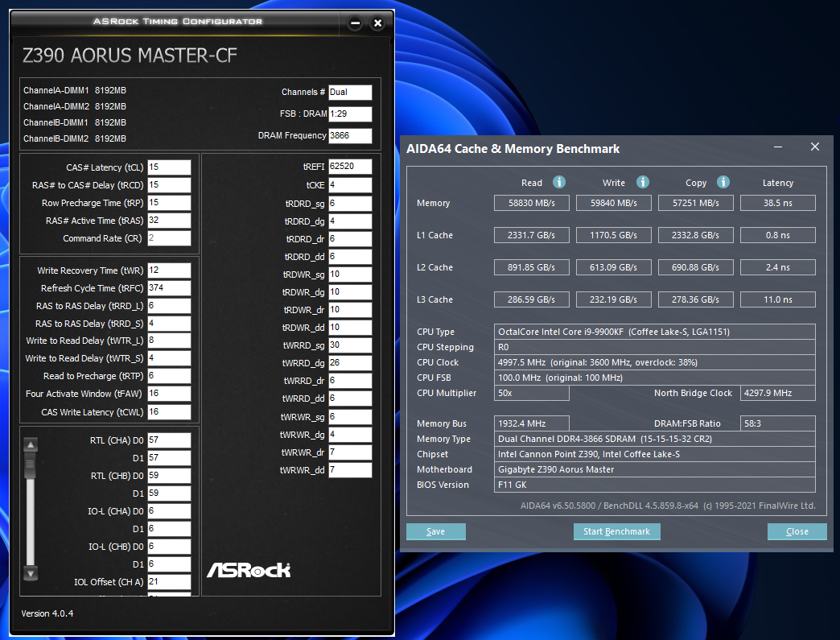Click the tWRWR_dr value field
Screen dimensions: 840x640
point(350,452)
